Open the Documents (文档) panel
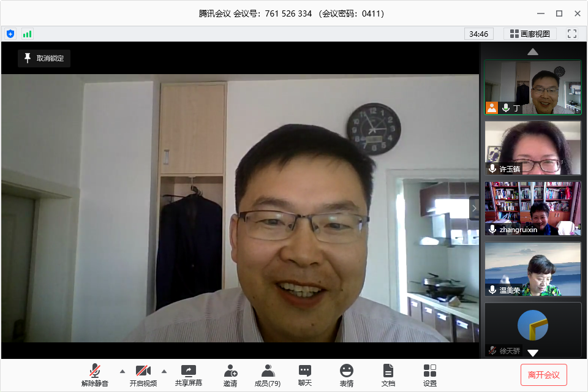 388,375
